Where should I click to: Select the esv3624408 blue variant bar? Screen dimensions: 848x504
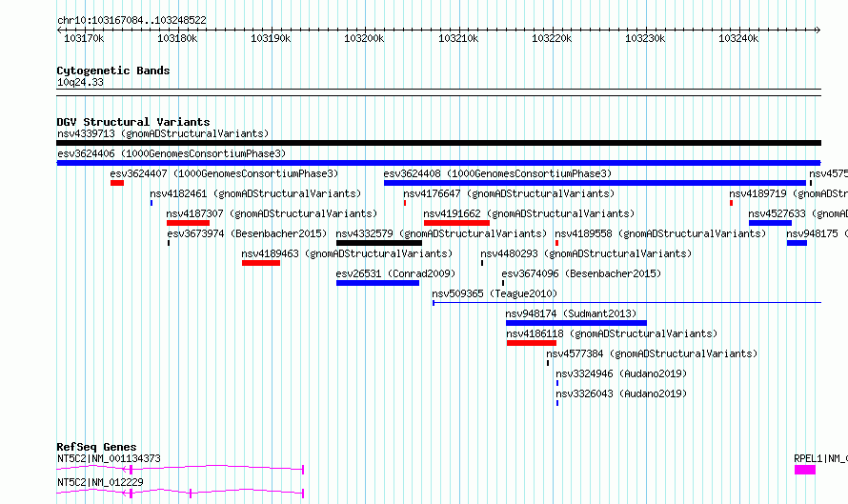(x=595, y=183)
